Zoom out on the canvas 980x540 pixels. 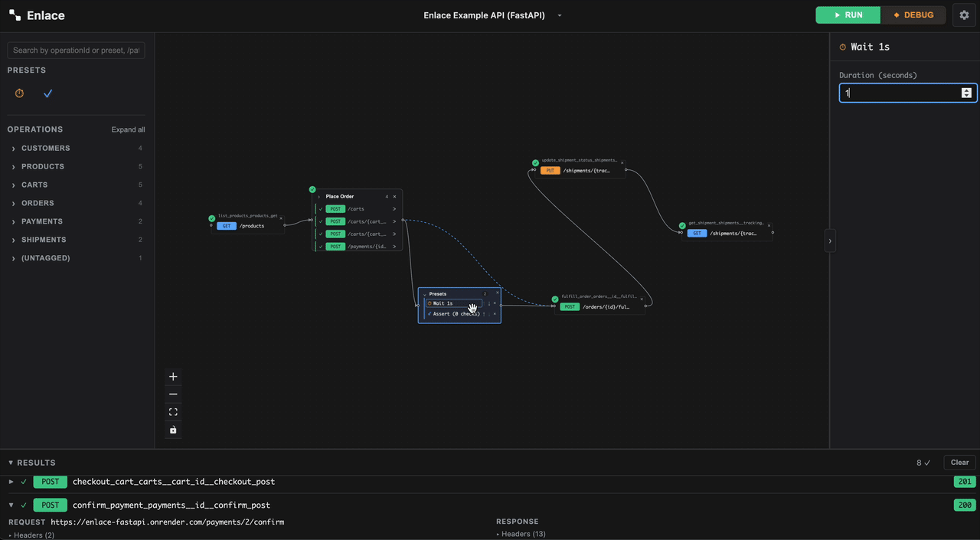[x=173, y=394]
